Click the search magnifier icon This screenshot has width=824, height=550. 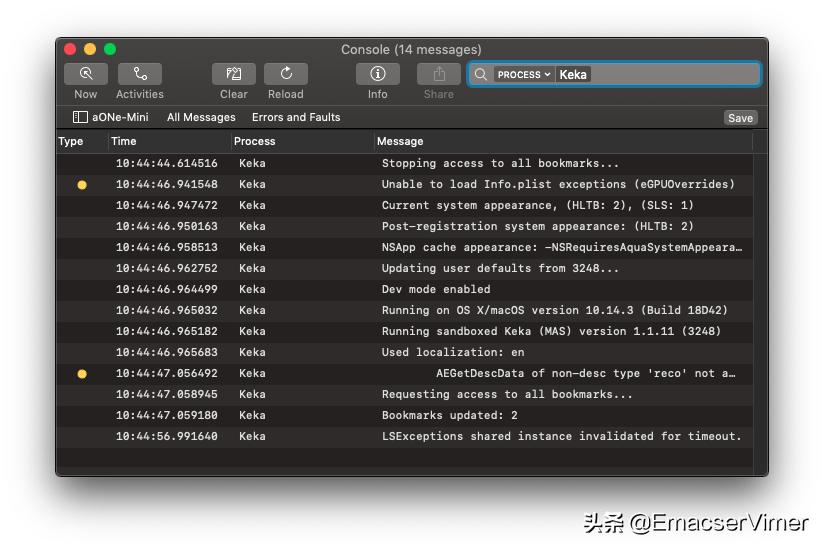481,74
